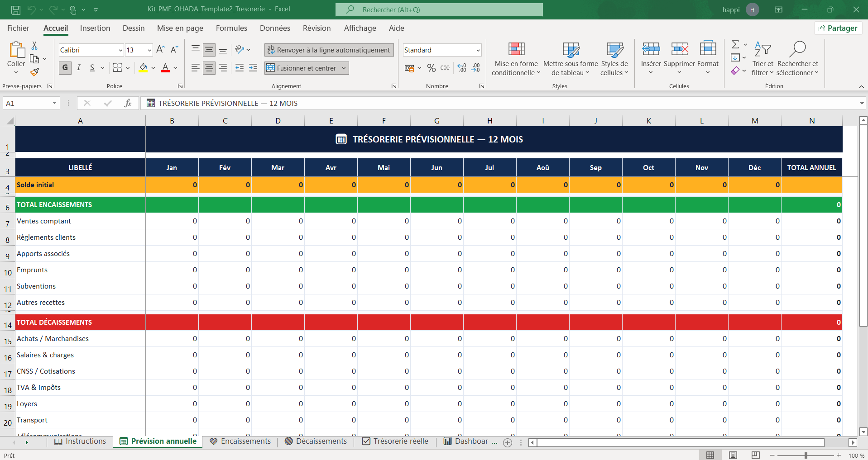Open font color dropdown arrow
The height and width of the screenshot is (460, 868).
pos(176,68)
